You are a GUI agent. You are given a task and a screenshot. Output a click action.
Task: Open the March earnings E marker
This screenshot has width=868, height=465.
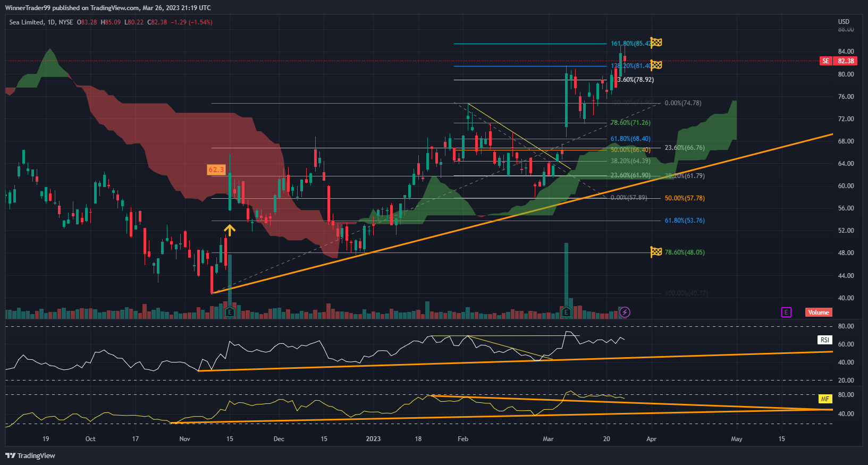tap(566, 312)
